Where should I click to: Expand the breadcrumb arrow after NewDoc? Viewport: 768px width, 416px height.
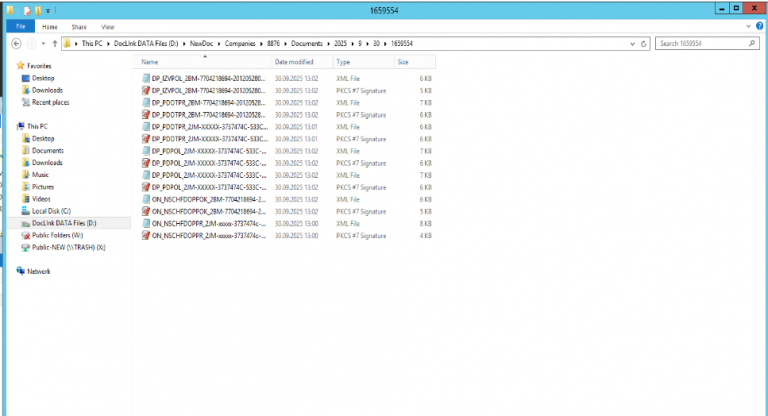tap(219, 44)
